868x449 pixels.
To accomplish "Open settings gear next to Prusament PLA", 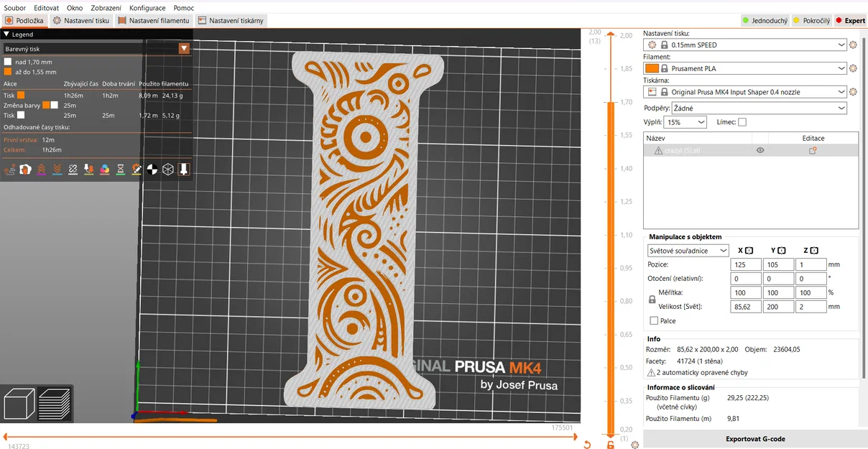I will [853, 68].
